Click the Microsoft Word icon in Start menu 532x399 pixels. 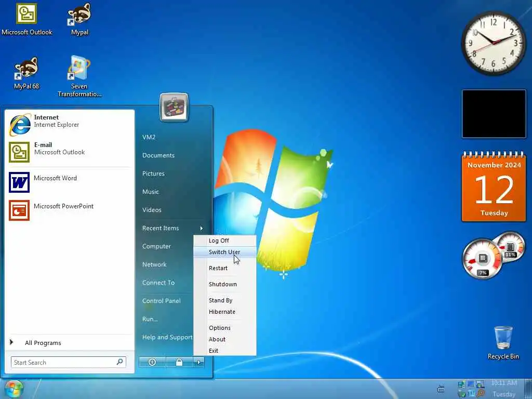pyautogui.click(x=19, y=182)
